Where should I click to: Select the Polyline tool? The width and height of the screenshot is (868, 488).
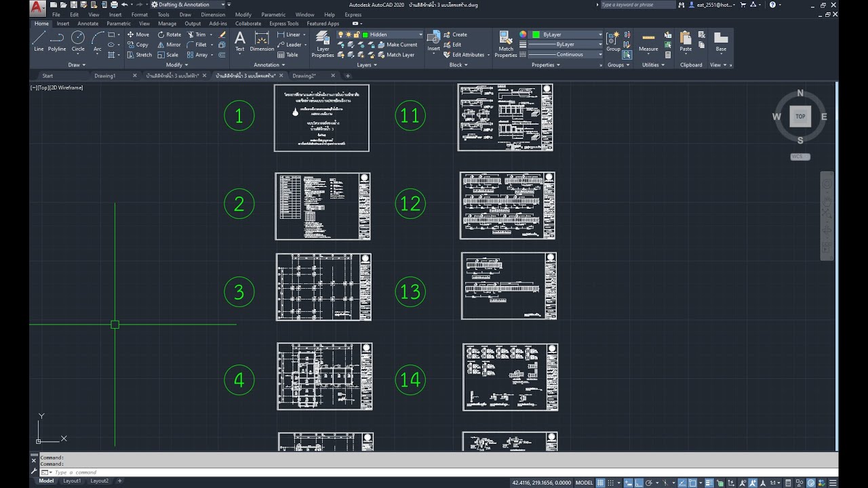[x=57, y=41]
